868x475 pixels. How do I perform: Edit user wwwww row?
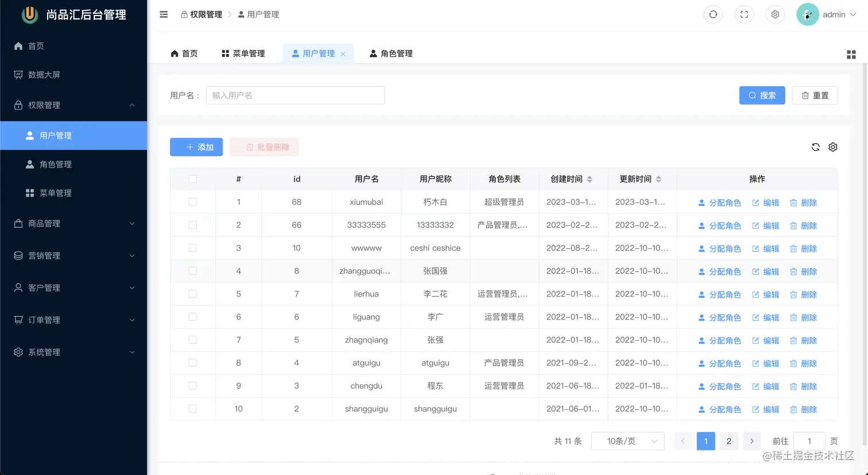(766, 248)
